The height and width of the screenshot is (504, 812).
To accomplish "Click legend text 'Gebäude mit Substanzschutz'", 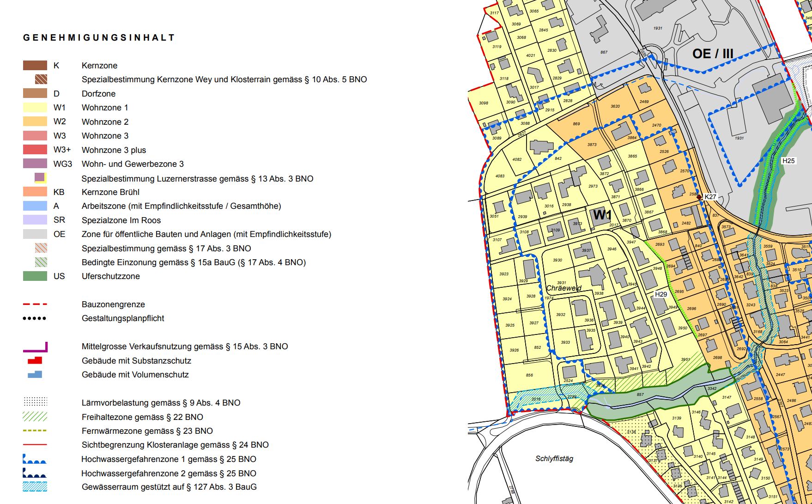I will click(136, 361).
